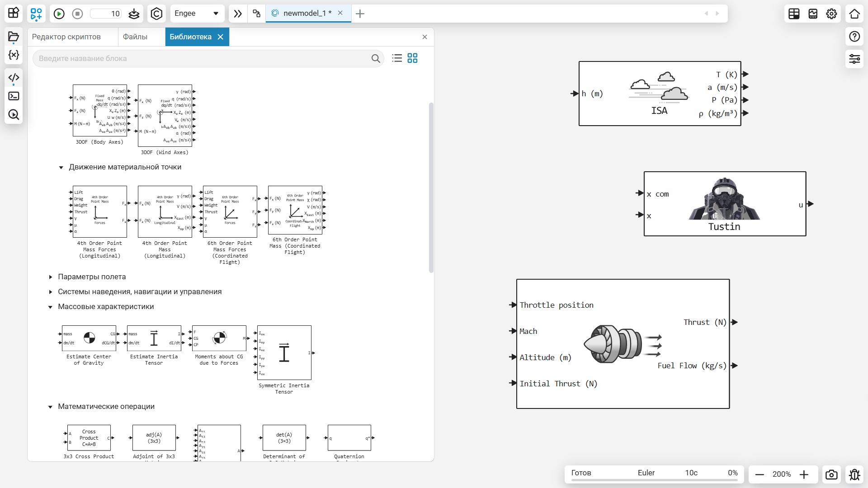The image size is (868, 488).
Task: Switch library to grid view
Action: 412,58
